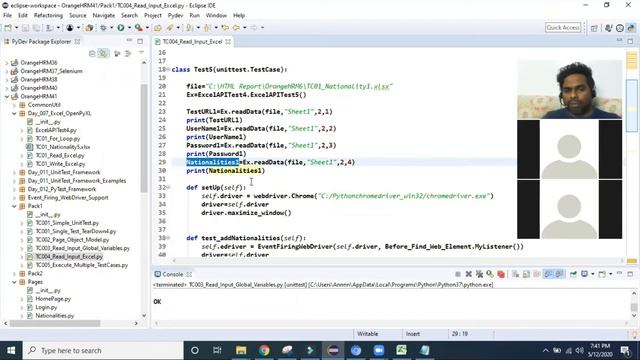Toggle Scroll Lock in Console toolbar

click(x=526, y=274)
